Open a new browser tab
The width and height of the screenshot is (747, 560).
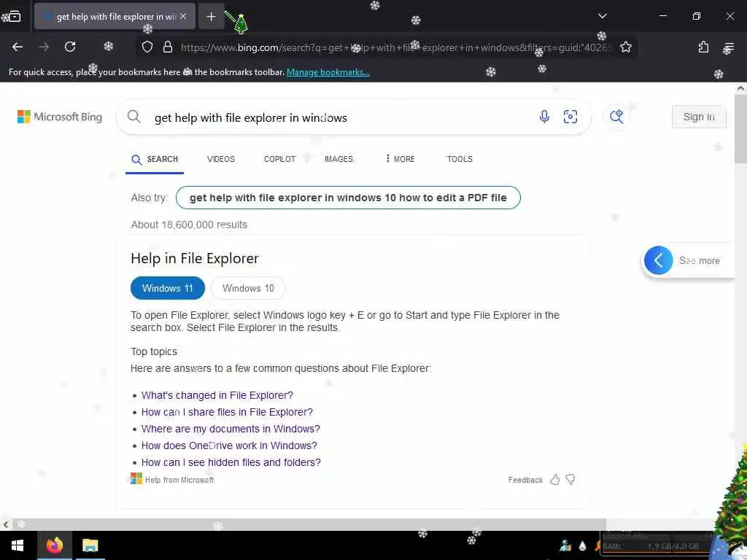pos(211,17)
